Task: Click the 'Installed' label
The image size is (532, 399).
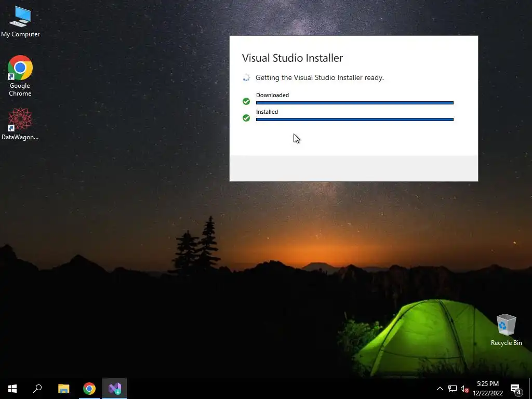Action: pyautogui.click(x=267, y=112)
